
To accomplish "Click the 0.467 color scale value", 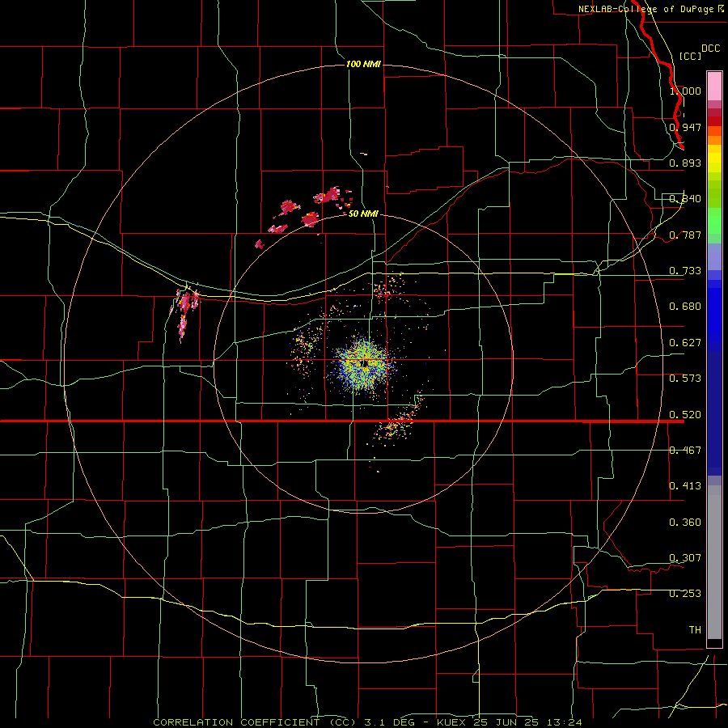I will pyautogui.click(x=685, y=451).
